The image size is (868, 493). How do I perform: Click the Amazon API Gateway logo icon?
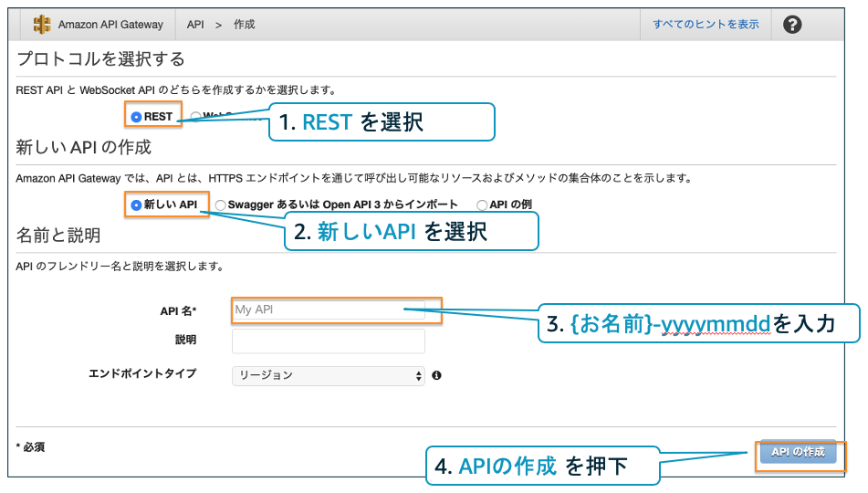41,25
